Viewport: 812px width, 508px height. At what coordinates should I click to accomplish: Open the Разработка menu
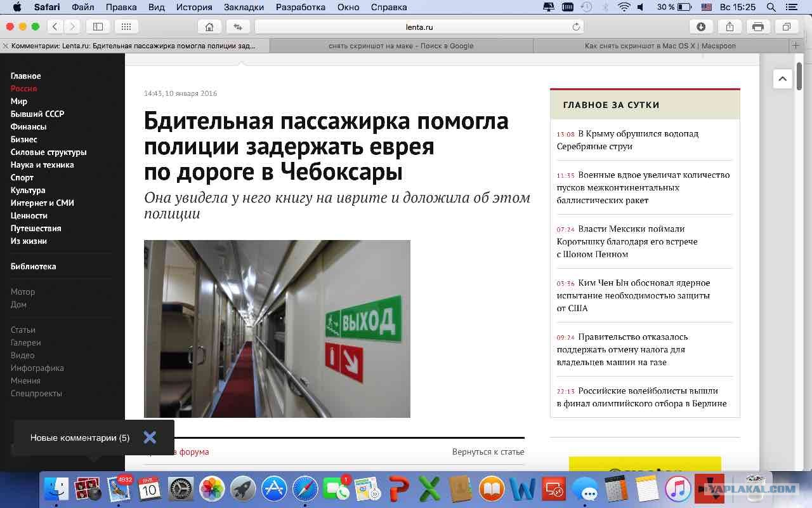pyautogui.click(x=301, y=7)
